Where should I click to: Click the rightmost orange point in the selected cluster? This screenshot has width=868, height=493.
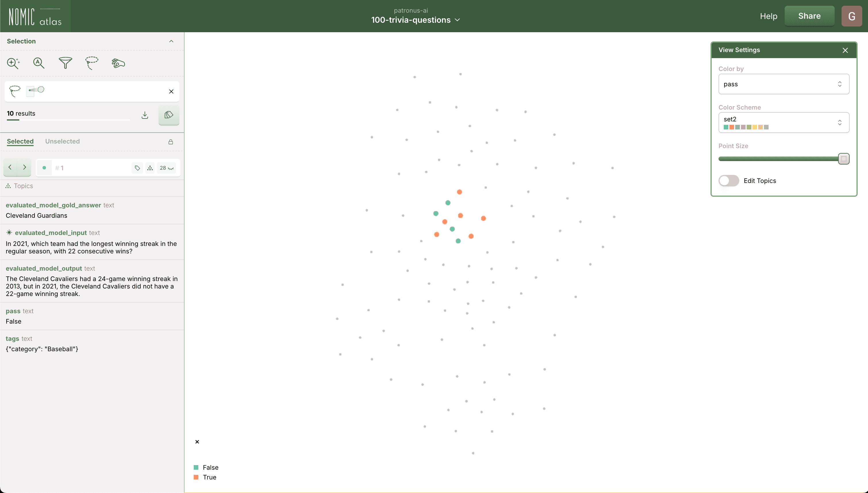[x=483, y=218]
